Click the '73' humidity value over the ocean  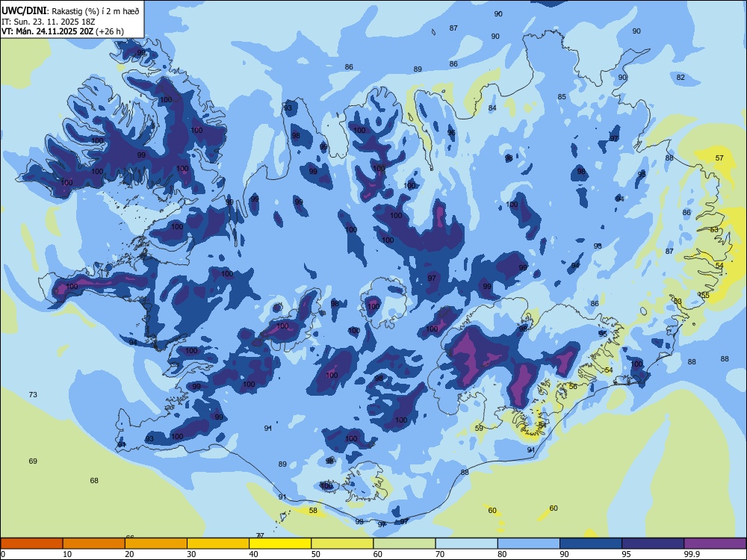[33, 395]
